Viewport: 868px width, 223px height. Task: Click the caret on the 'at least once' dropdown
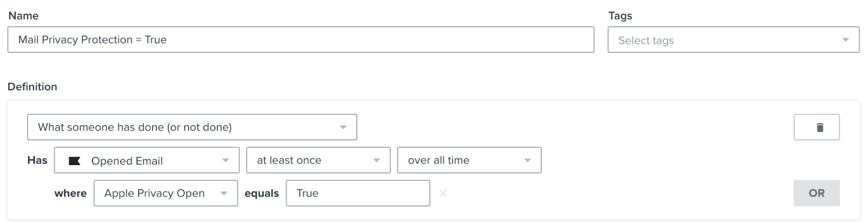pos(376,161)
